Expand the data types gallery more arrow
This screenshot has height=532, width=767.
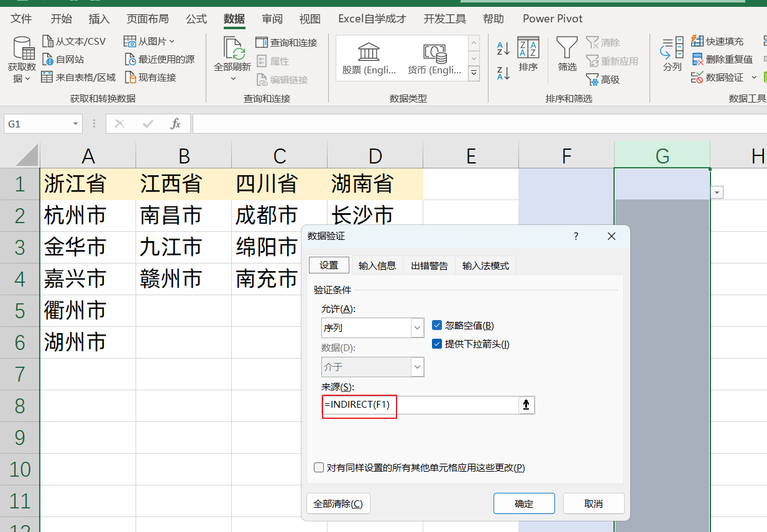click(x=474, y=73)
